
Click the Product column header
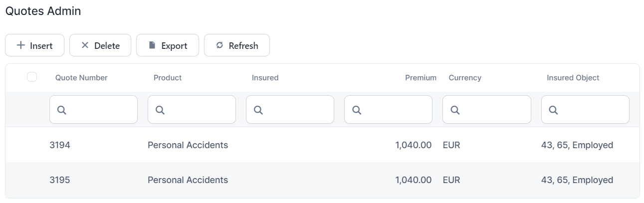pyautogui.click(x=168, y=78)
